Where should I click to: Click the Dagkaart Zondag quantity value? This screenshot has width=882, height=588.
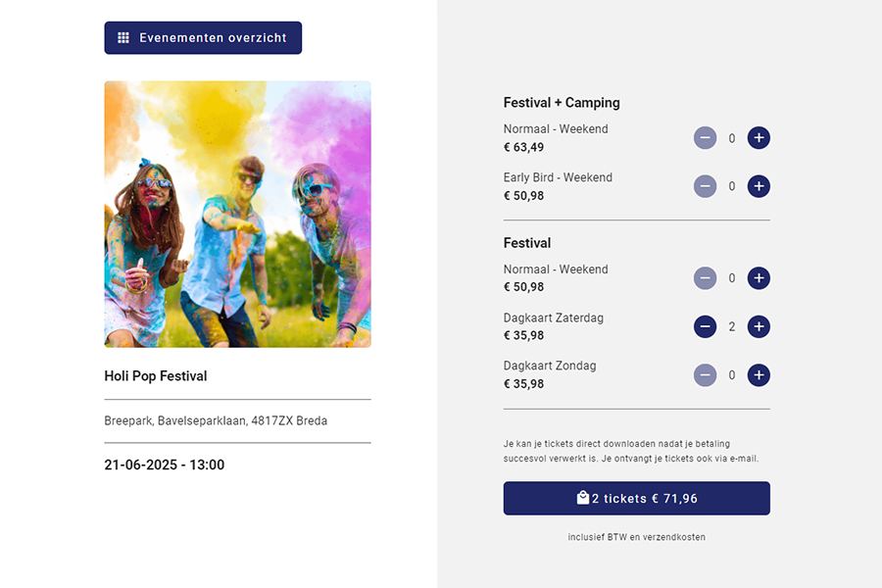click(x=732, y=375)
